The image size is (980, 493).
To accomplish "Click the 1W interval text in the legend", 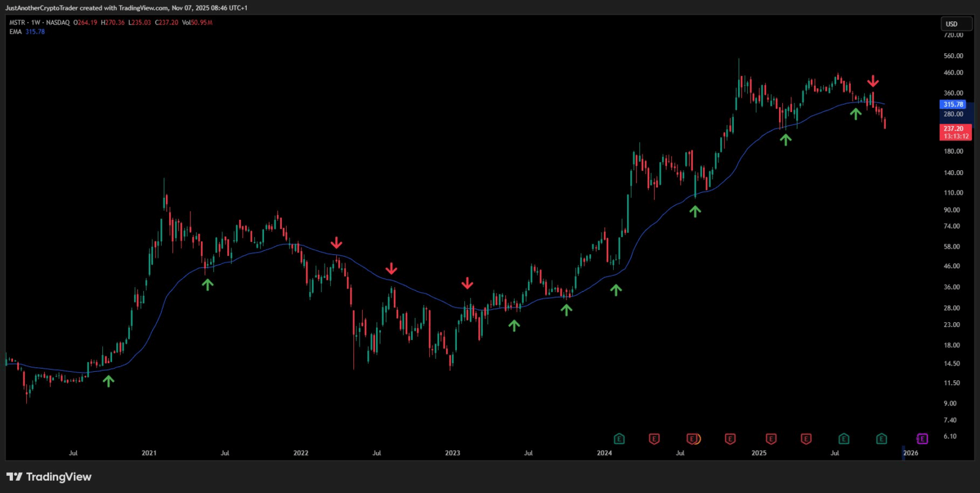I will 36,23.
